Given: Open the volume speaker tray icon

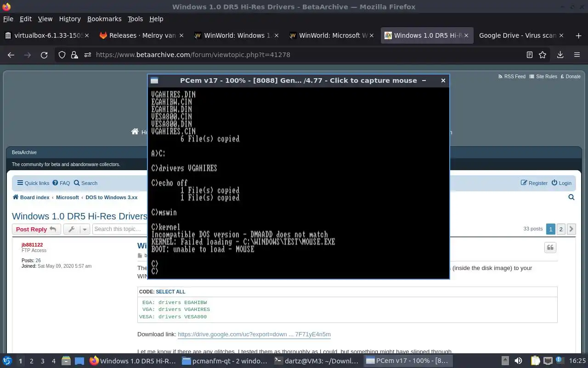Looking at the screenshot, I should 518,361.
